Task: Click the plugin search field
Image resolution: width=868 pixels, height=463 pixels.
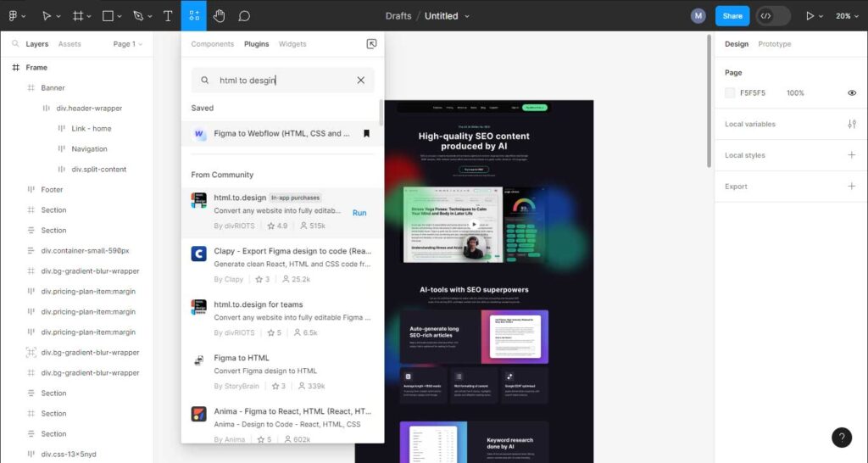Action: [x=282, y=81]
